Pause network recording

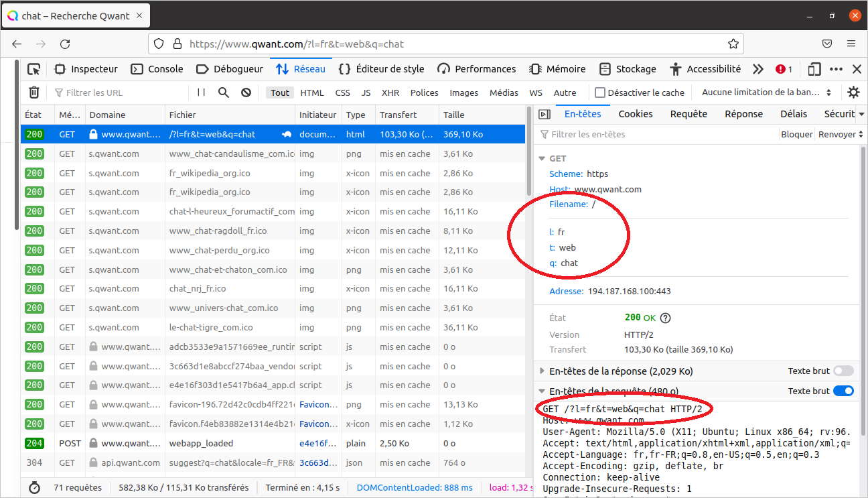201,92
